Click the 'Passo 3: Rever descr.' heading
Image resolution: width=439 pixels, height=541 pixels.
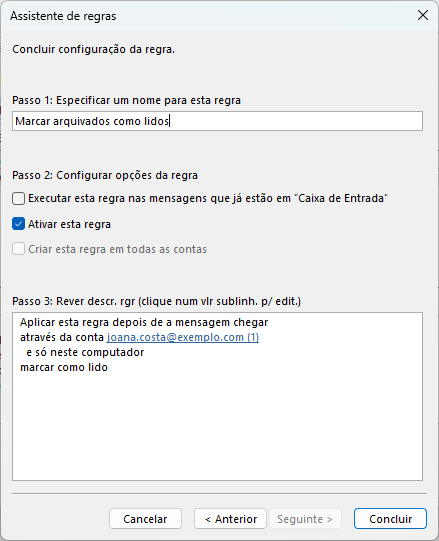click(x=156, y=301)
